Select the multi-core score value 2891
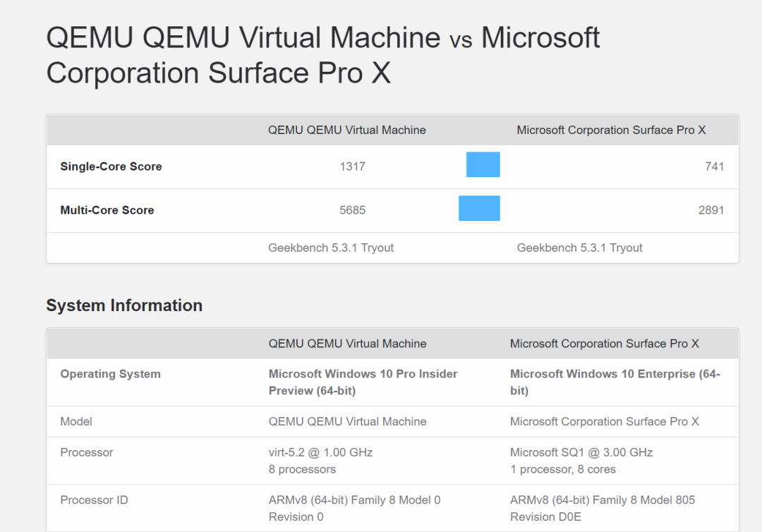Viewport: 762px width, 532px height. [711, 210]
